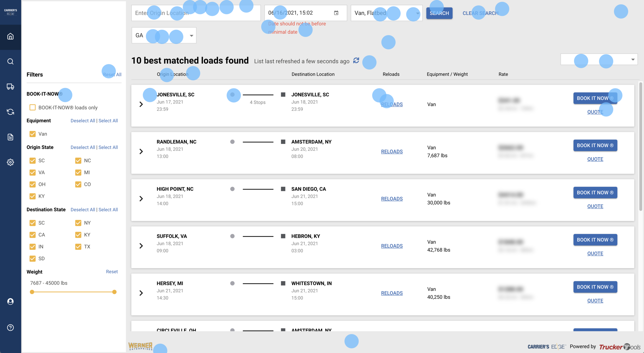Open the settings gear sidebar icon

[x=10, y=162]
